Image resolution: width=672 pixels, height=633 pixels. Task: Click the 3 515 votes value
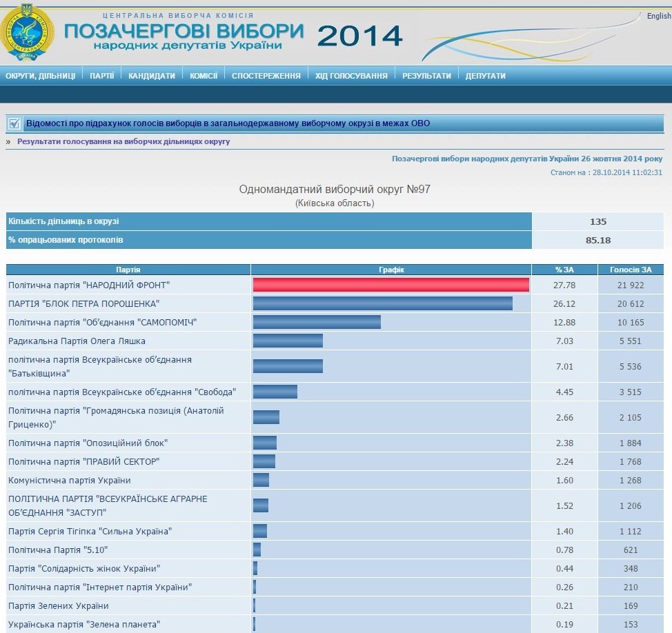coord(631,392)
